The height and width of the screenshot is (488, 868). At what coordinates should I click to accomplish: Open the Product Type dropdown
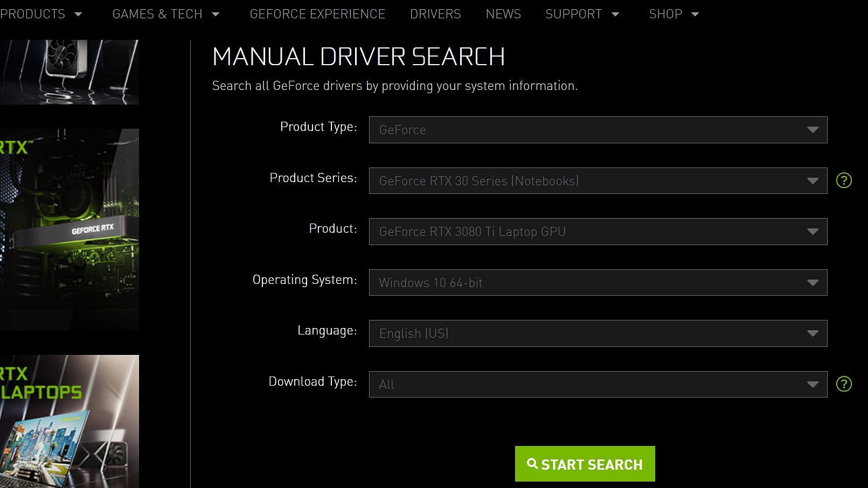coord(598,130)
